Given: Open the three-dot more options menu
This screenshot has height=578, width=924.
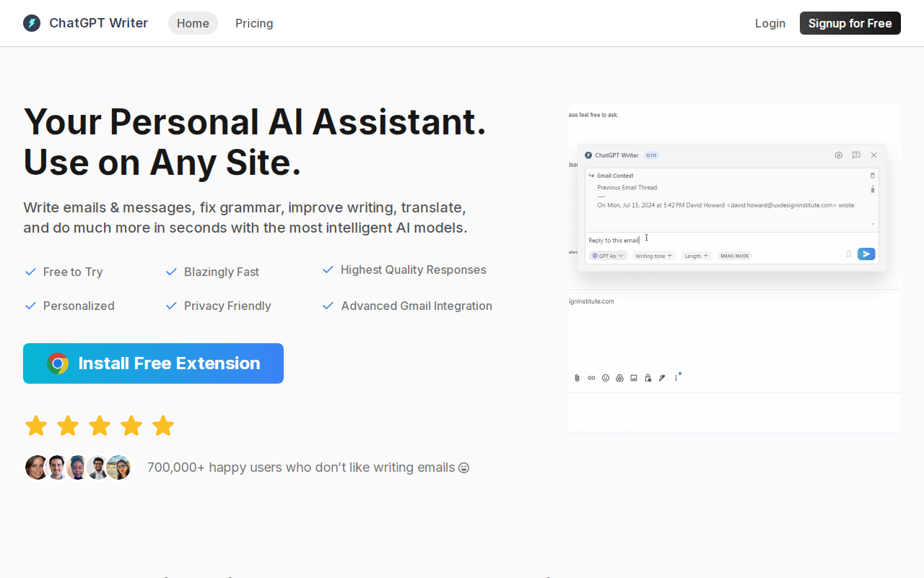Looking at the screenshot, I should [x=676, y=378].
